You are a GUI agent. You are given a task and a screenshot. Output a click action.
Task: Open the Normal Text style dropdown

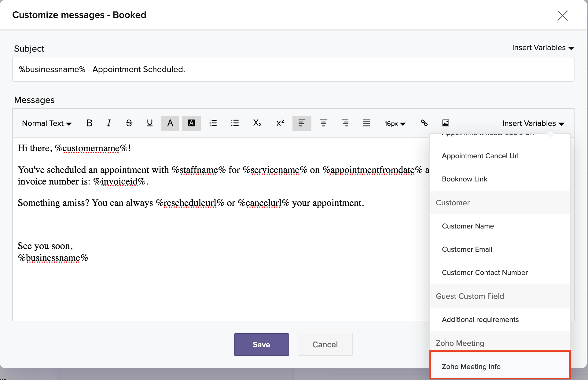47,123
